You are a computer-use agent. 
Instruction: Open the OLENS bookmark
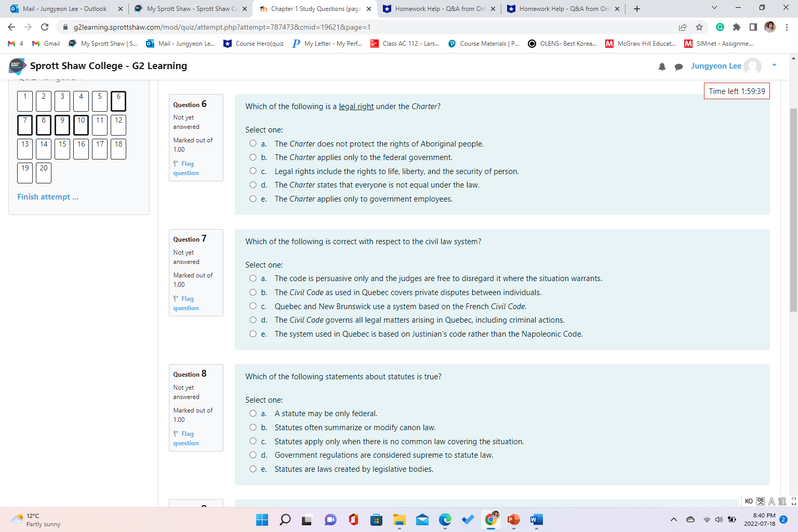562,44
